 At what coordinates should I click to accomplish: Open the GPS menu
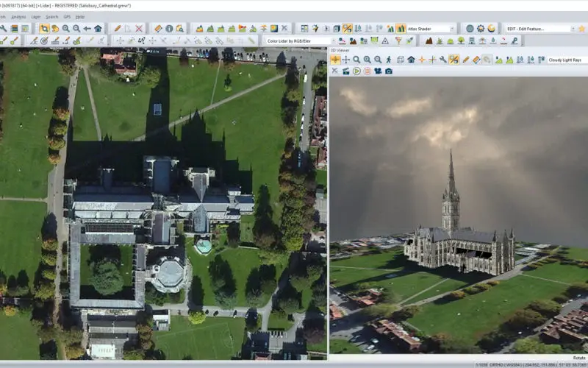point(67,17)
